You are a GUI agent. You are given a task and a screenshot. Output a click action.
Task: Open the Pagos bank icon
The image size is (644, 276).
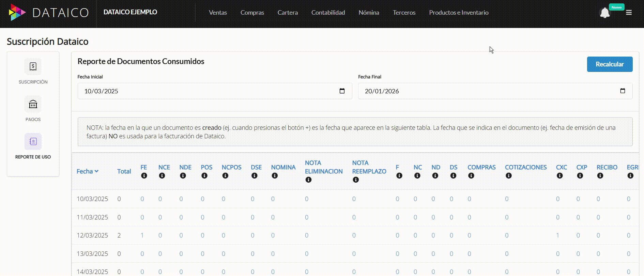pos(33,104)
